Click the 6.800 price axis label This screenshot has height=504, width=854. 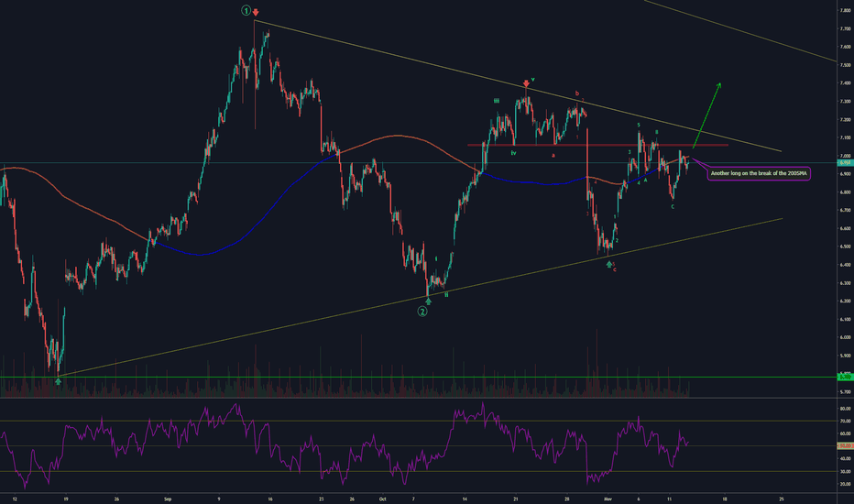[x=846, y=192]
